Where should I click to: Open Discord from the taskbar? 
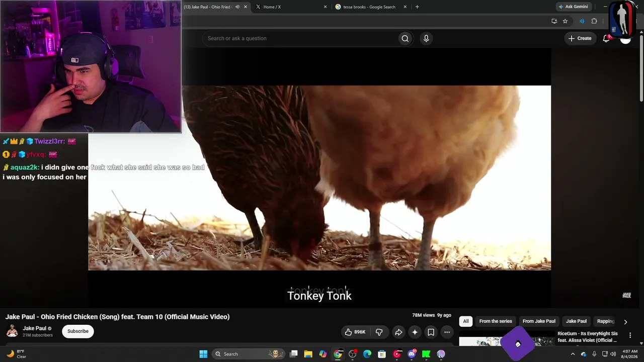412,354
